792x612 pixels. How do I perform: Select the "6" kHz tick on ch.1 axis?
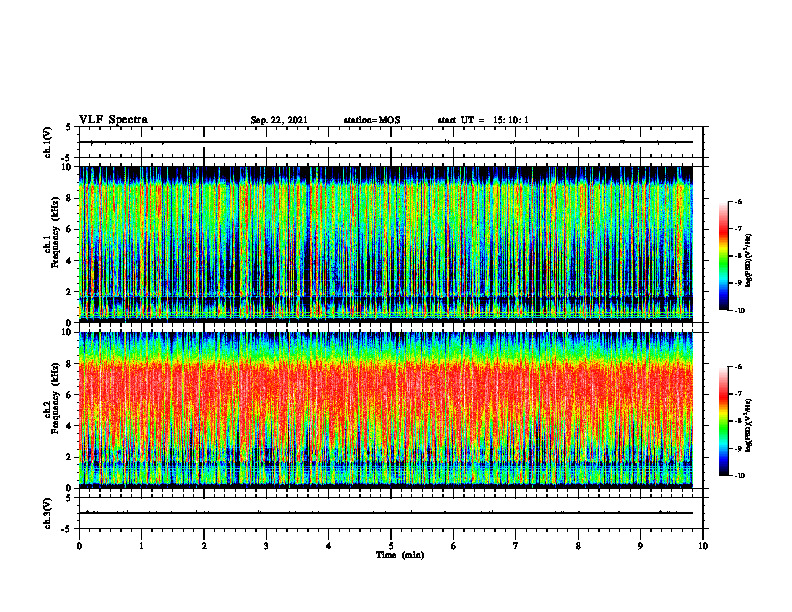click(x=70, y=229)
